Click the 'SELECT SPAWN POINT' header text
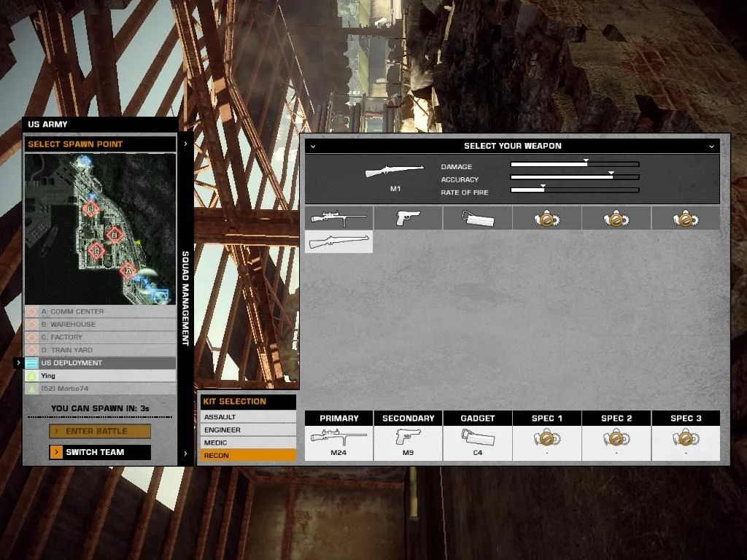Image resolution: width=747 pixels, height=560 pixels. click(75, 144)
